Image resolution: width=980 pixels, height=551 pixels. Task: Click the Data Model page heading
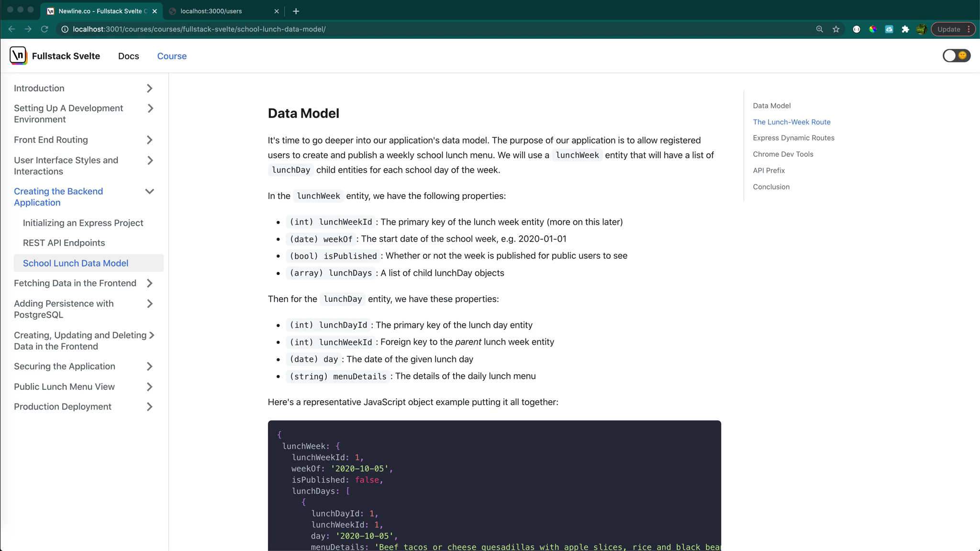tap(303, 113)
